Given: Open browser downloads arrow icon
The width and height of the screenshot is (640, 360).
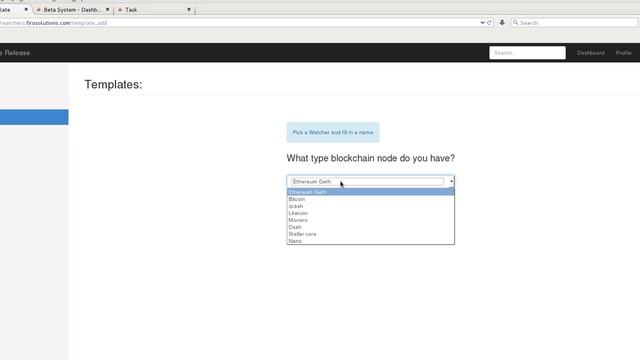Looking at the screenshot, I should coord(502,23).
